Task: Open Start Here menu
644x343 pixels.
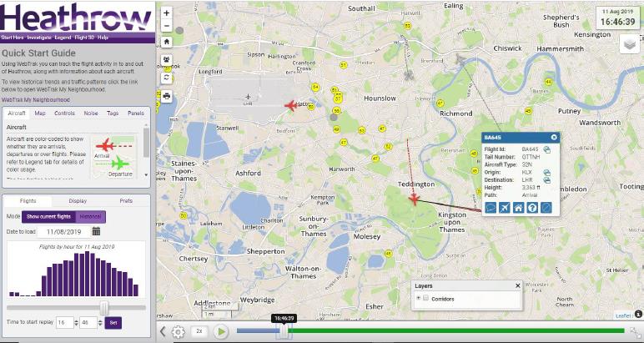Action: [x=12, y=38]
